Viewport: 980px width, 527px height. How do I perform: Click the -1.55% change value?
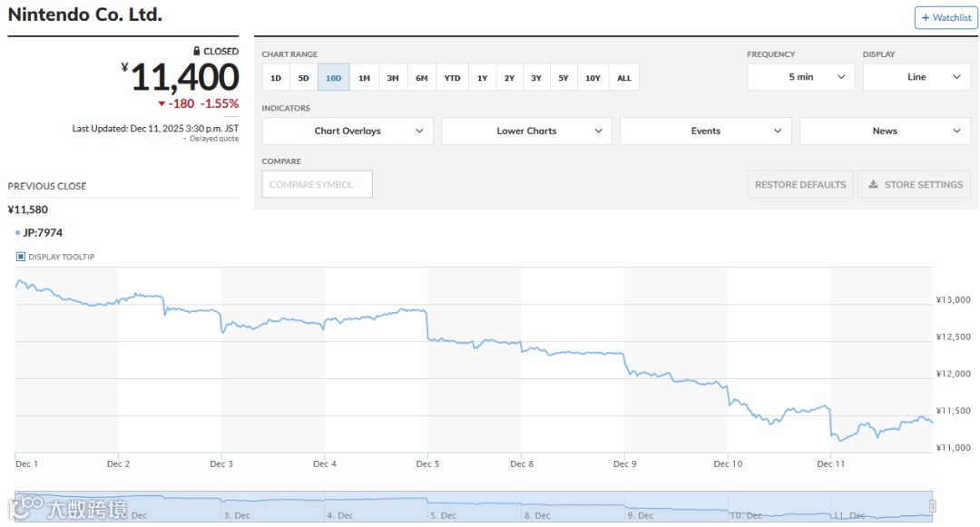pyautogui.click(x=220, y=103)
